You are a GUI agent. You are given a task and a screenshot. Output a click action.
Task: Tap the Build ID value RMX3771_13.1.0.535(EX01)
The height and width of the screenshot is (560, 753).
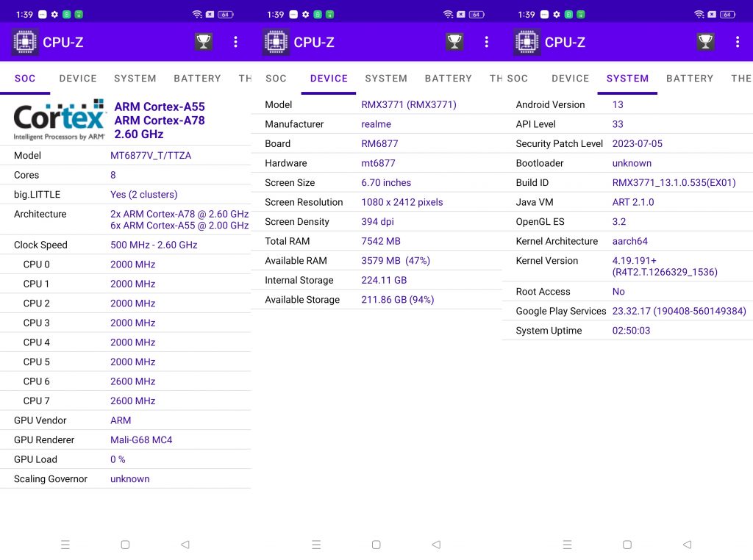(x=674, y=183)
